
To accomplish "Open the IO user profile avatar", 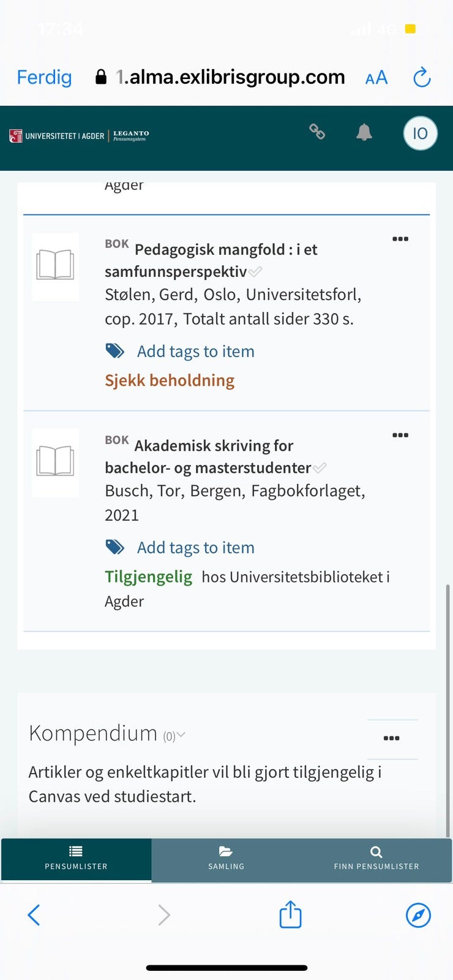I will pos(420,134).
